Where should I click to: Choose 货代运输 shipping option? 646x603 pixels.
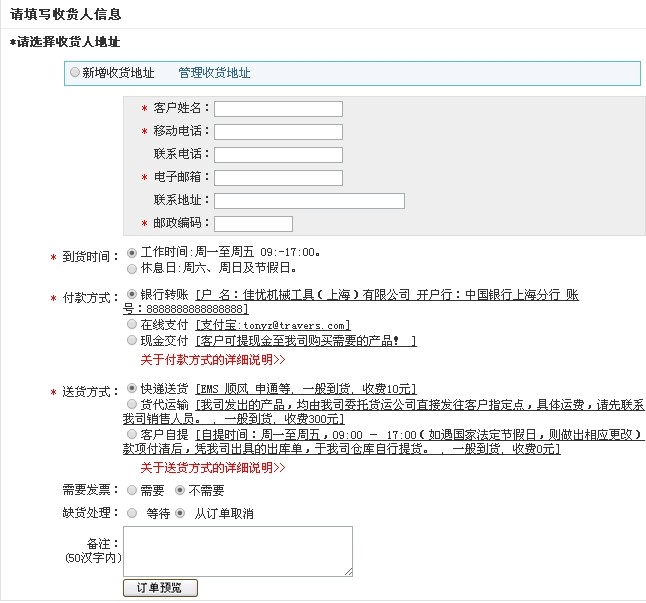click(x=132, y=404)
